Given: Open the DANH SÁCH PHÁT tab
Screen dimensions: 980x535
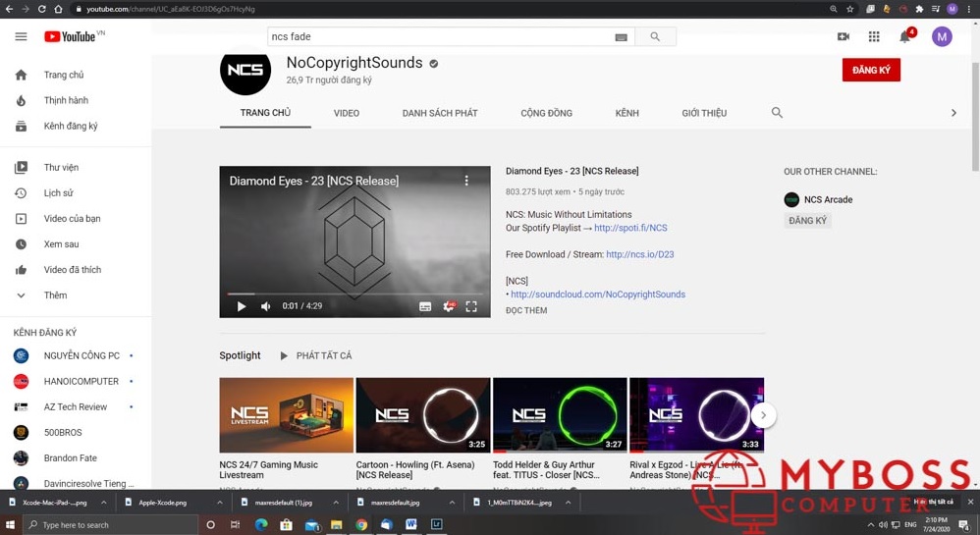Looking at the screenshot, I should 439,113.
